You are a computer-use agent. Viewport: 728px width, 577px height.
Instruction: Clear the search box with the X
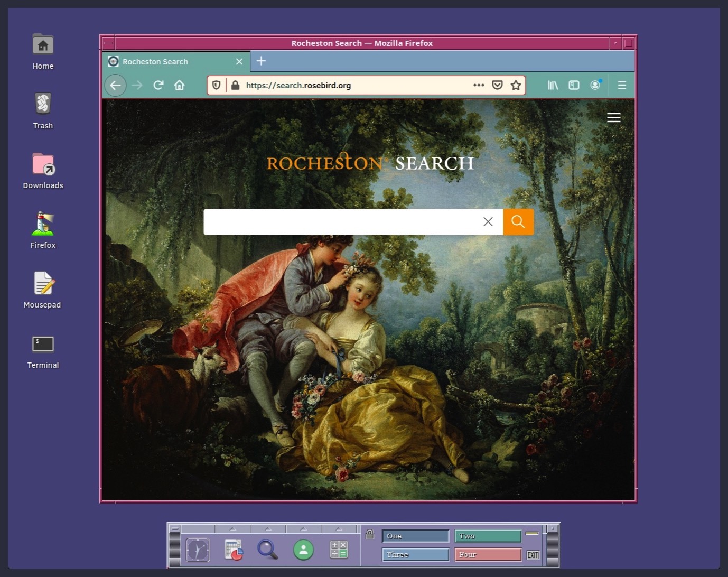[x=488, y=222]
